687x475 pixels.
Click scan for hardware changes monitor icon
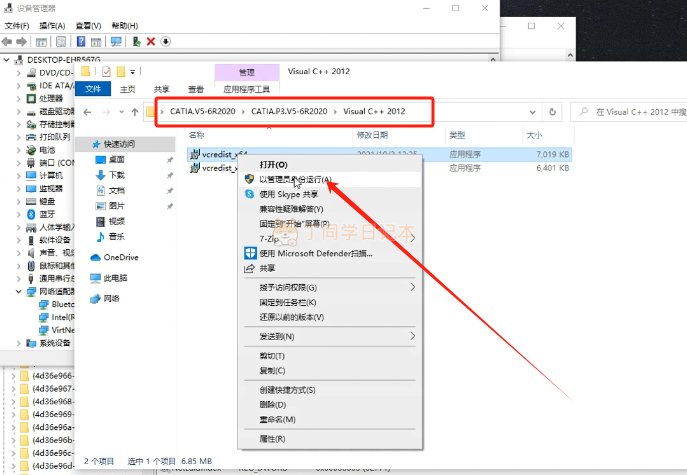116,41
